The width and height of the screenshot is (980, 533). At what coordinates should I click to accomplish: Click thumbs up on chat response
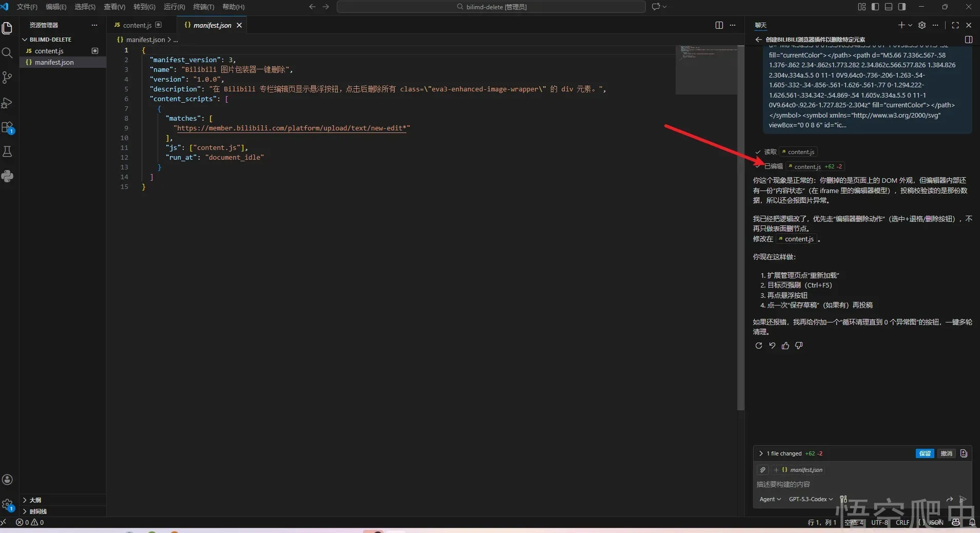click(x=785, y=346)
